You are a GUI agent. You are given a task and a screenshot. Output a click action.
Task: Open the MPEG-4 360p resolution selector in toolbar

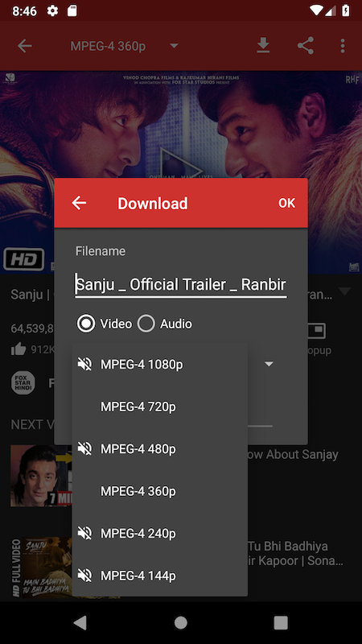[125, 46]
